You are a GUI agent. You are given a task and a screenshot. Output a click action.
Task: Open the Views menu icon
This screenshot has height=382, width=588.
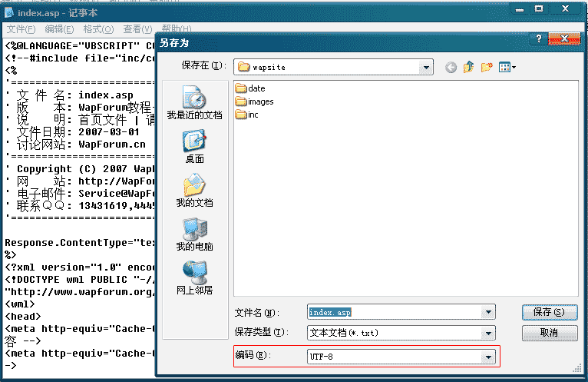tap(507, 67)
